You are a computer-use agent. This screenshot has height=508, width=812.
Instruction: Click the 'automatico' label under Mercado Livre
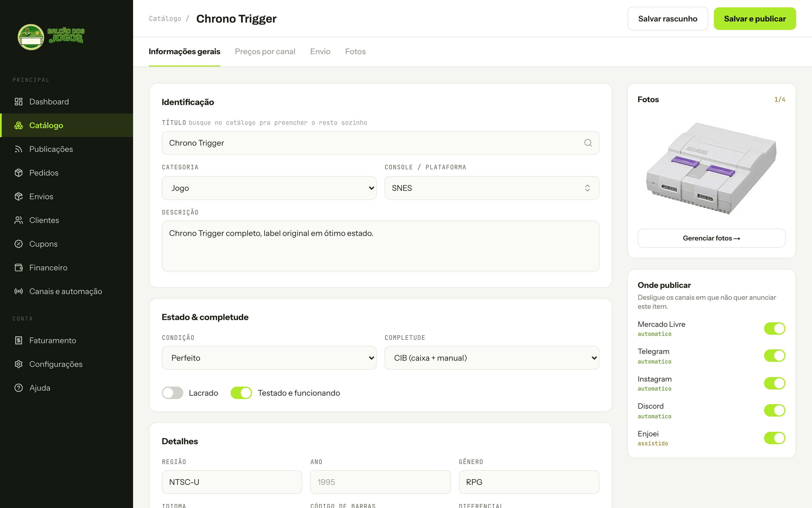point(654,334)
